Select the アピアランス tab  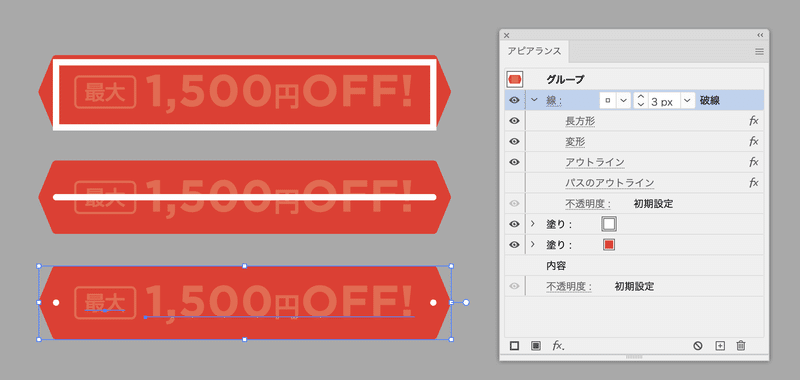pos(534,51)
